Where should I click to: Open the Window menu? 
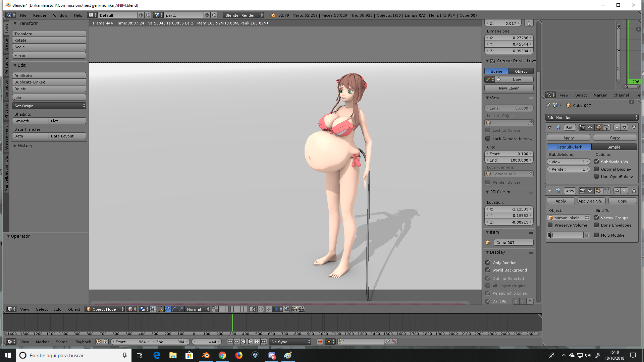pos(60,15)
